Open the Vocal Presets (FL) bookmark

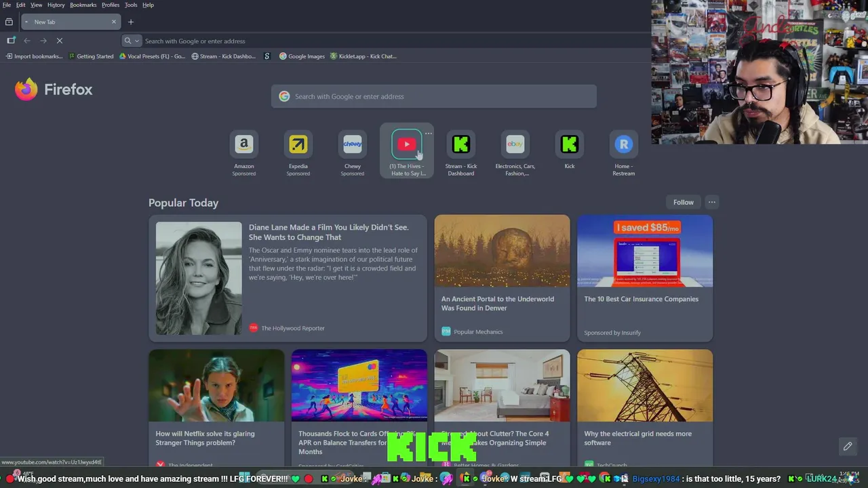pos(152,56)
